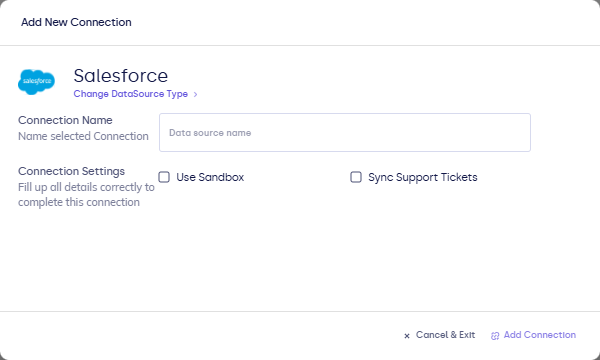Click the Add Connection button
Image resolution: width=600 pixels, height=360 pixels.
[x=533, y=335]
